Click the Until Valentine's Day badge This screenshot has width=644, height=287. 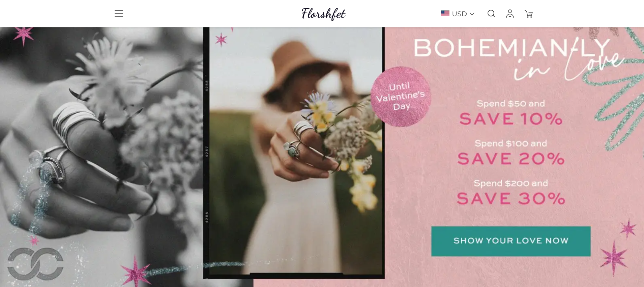pos(401,97)
